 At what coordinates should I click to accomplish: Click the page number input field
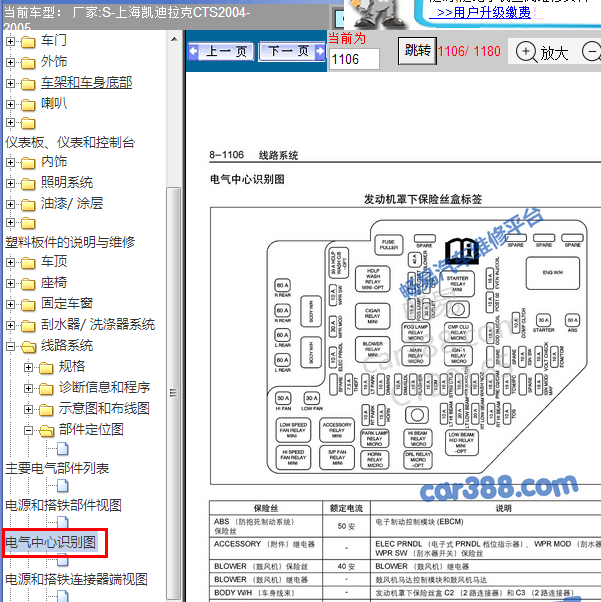tap(354, 59)
